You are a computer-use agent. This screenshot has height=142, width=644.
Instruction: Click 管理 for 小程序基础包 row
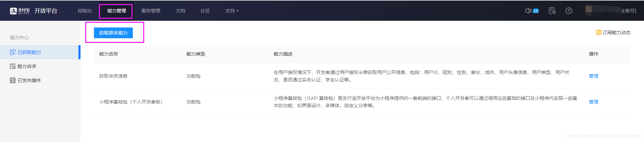pos(594,102)
